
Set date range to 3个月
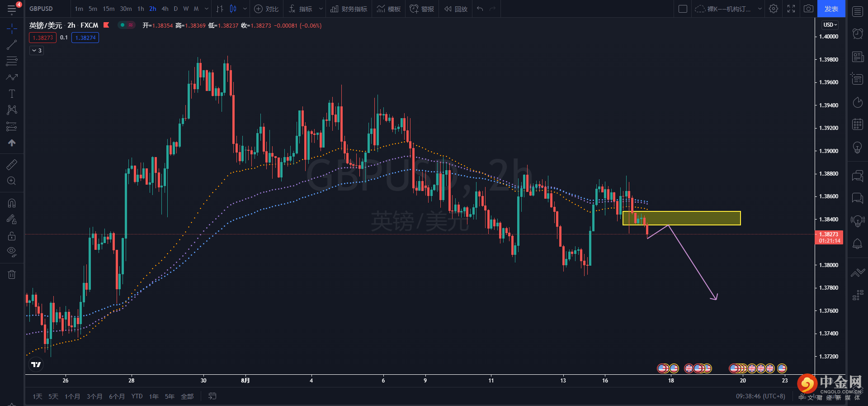94,396
